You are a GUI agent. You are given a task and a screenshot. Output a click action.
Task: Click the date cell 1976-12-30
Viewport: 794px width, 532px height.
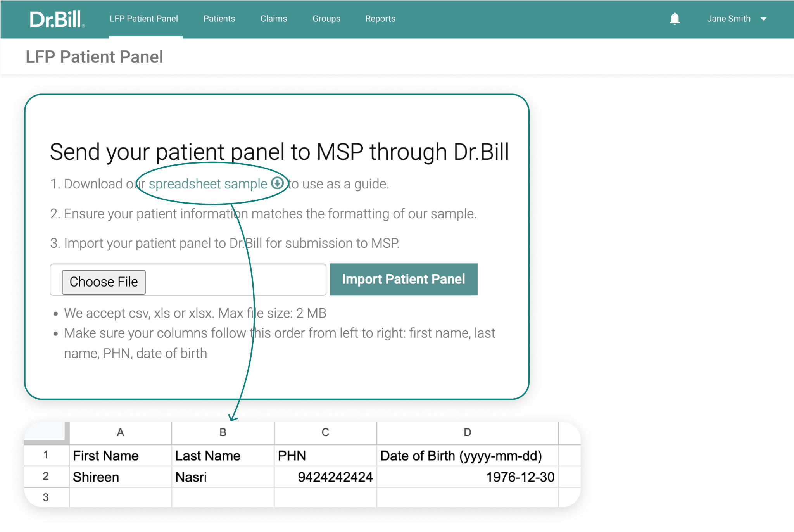(467, 477)
